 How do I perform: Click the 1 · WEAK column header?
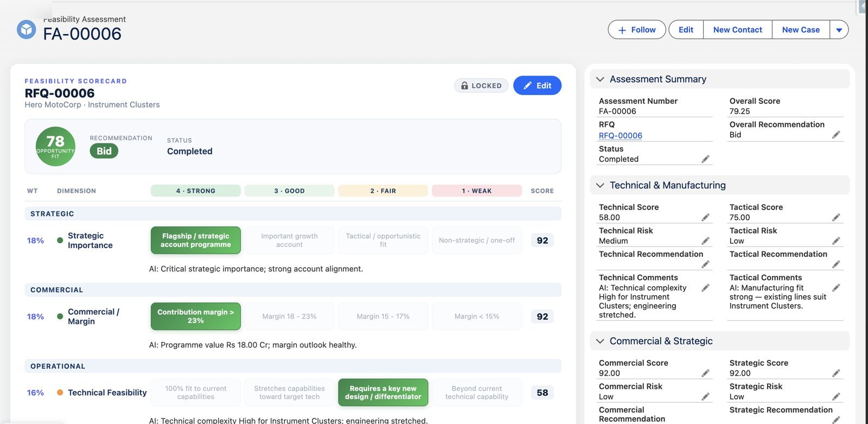[x=477, y=191]
